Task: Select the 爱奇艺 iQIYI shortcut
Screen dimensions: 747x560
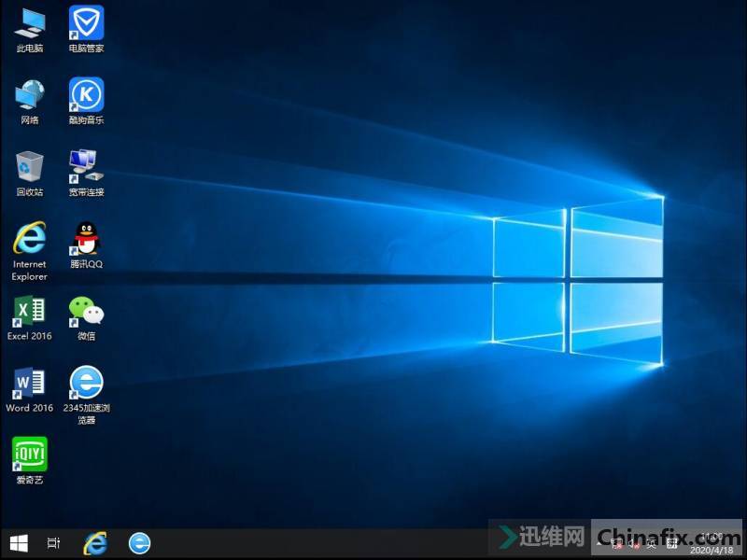Action: 30,461
